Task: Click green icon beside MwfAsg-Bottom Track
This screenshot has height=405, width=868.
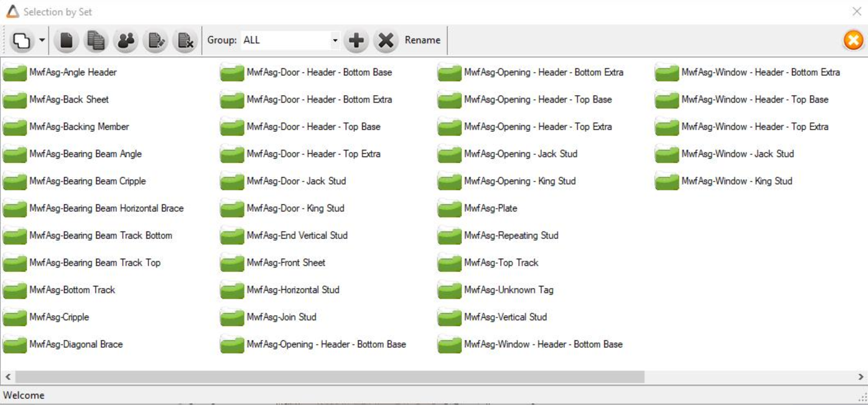Action: (x=15, y=290)
